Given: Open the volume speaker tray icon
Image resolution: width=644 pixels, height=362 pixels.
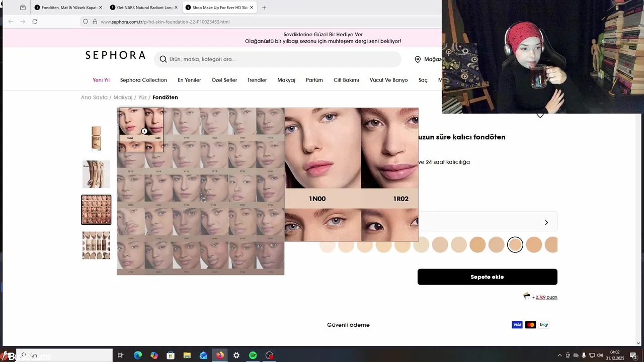Looking at the screenshot, I should 600,355.
